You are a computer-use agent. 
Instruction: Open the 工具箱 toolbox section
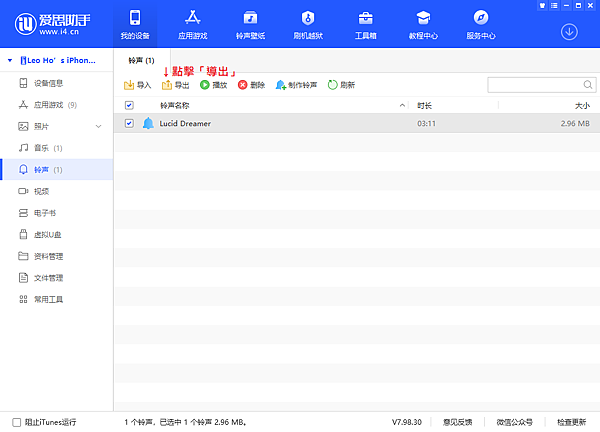tap(365, 25)
